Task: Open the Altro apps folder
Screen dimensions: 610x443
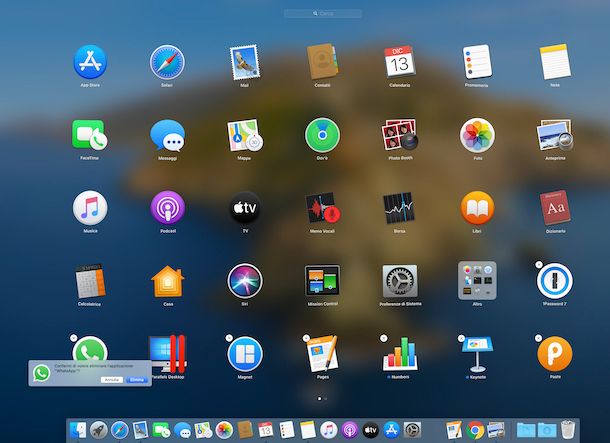Action: (477, 280)
